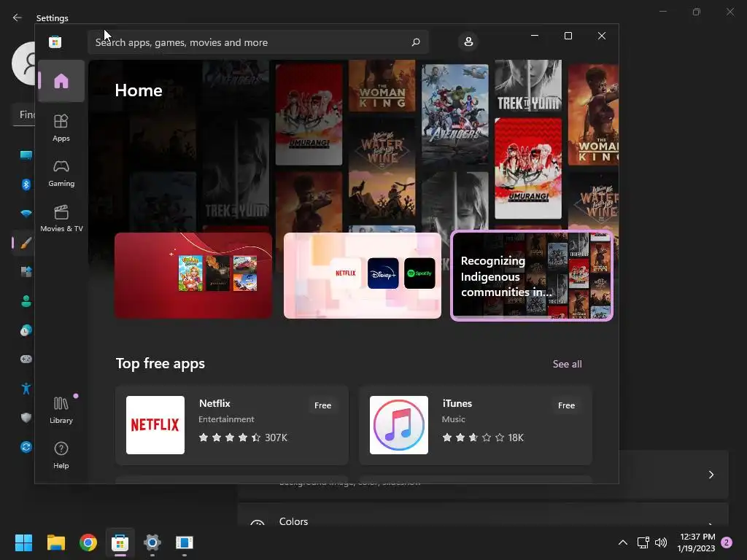Screen dimensions: 747x560
Task: Click Netflix logo in streaming banner
Action: tap(345, 273)
